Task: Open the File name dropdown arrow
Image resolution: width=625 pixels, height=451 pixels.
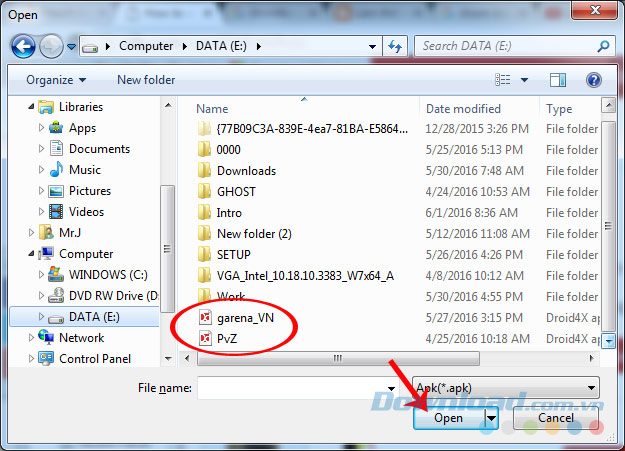Action: pyautogui.click(x=391, y=388)
